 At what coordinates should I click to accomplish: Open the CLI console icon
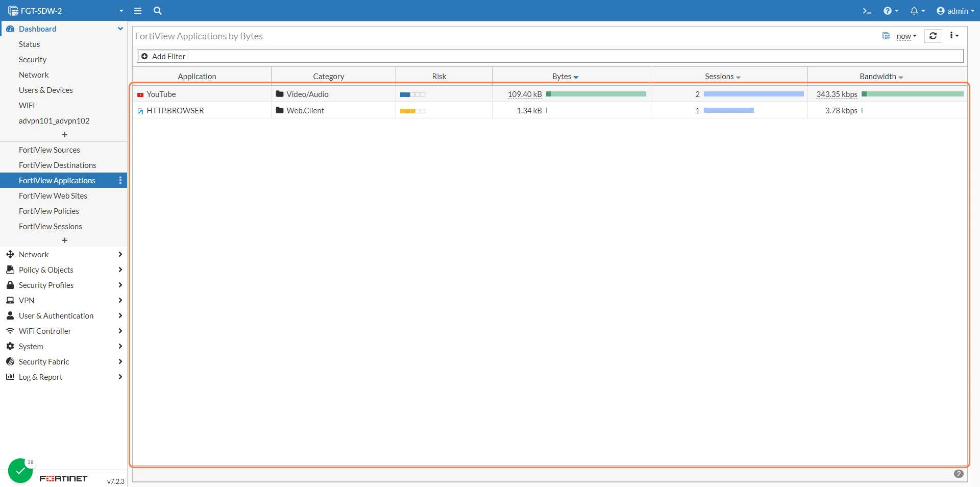(x=867, y=11)
